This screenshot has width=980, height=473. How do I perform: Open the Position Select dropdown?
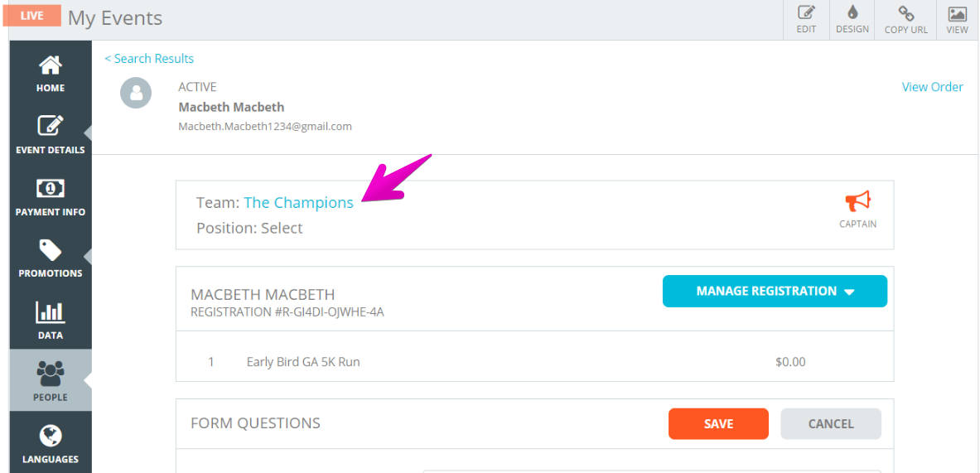click(282, 228)
